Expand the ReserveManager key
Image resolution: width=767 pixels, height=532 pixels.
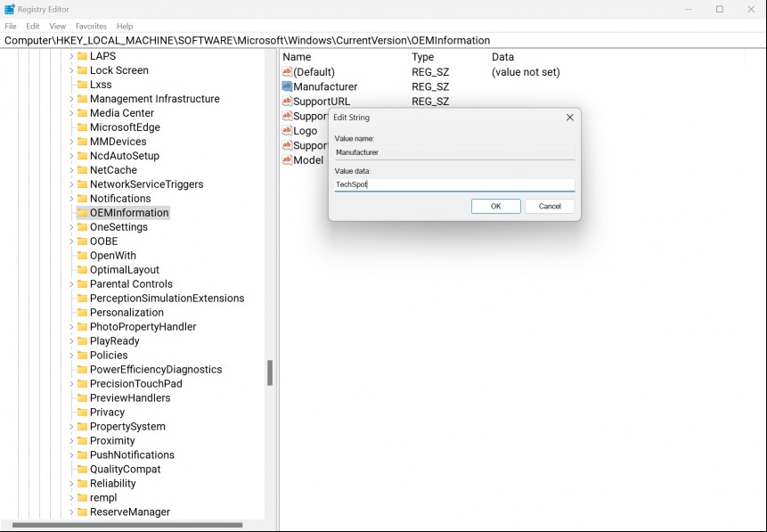(71, 512)
